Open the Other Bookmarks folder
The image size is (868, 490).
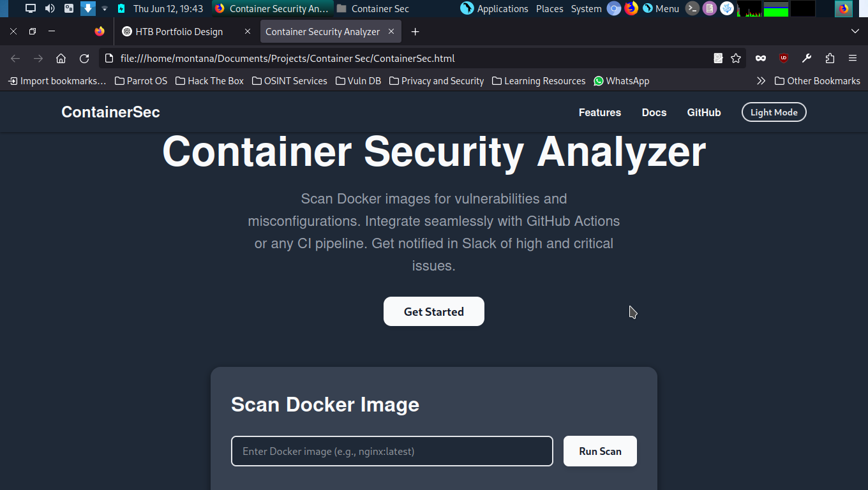(x=817, y=81)
